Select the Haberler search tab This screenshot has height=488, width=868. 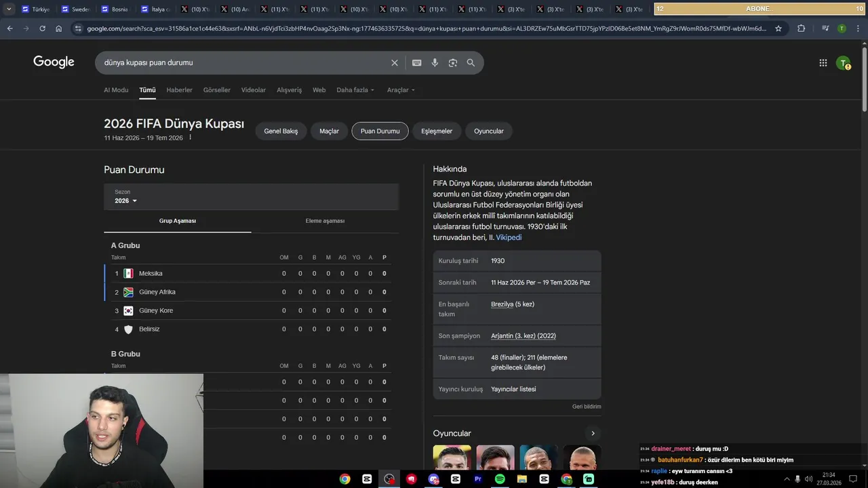click(x=179, y=90)
